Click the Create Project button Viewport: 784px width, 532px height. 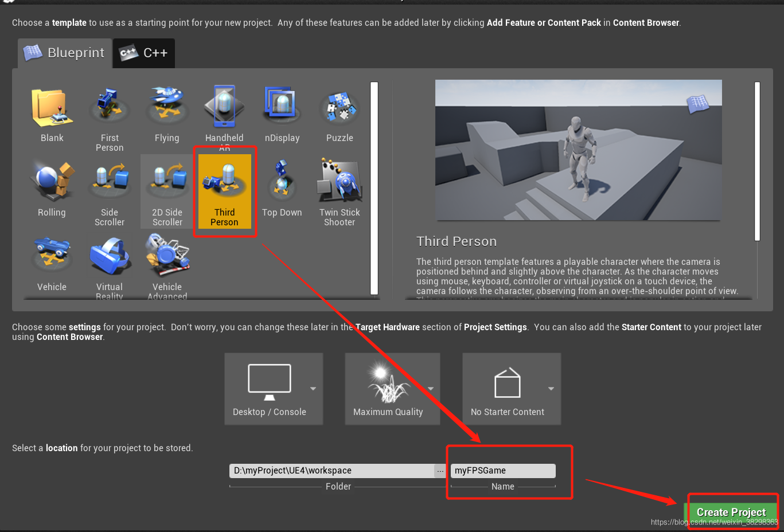(731, 512)
